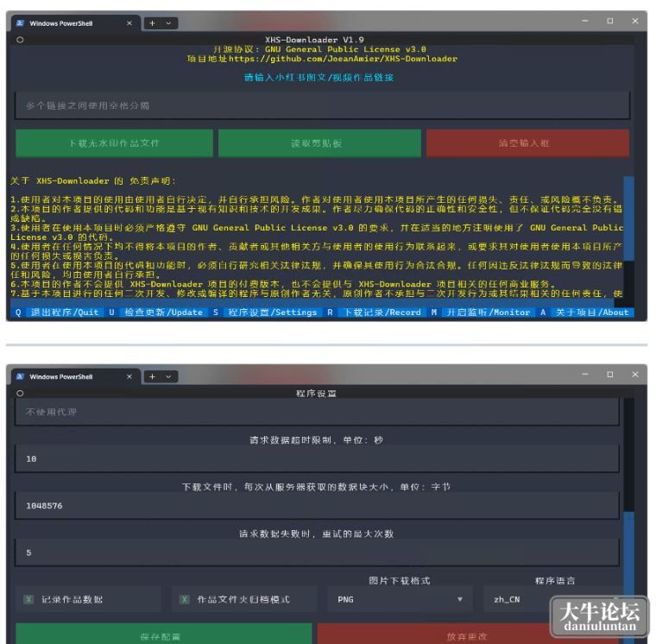The image size is (656, 644).
Task: Click the 读取剪贴板 button
Action: [319, 143]
